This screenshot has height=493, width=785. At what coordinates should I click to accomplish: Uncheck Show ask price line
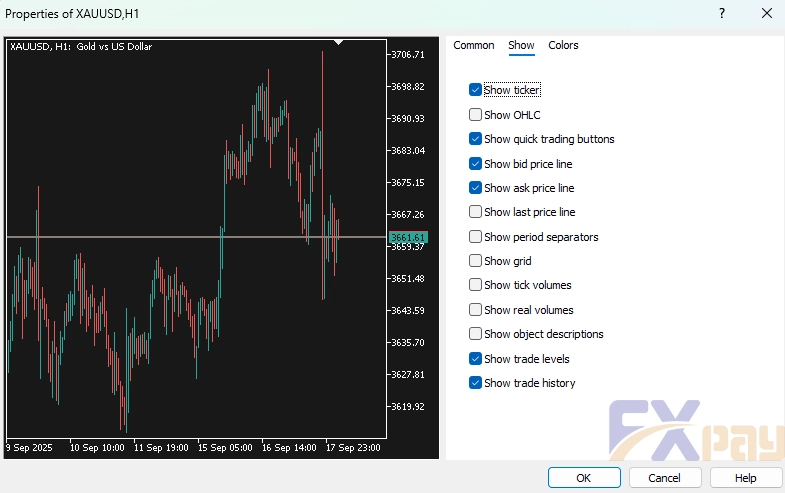(x=476, y=188)
